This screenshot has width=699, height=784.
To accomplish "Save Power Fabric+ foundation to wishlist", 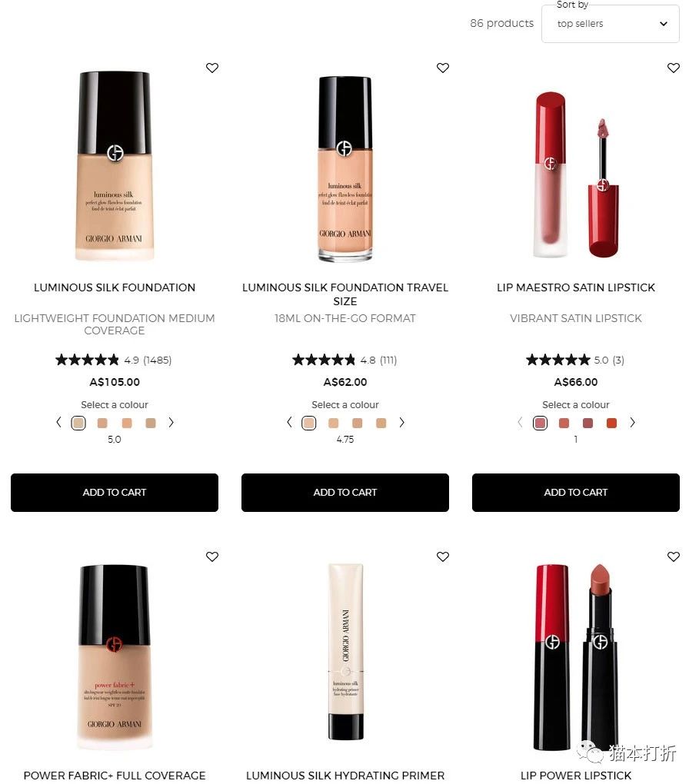I will coord(212,556).
